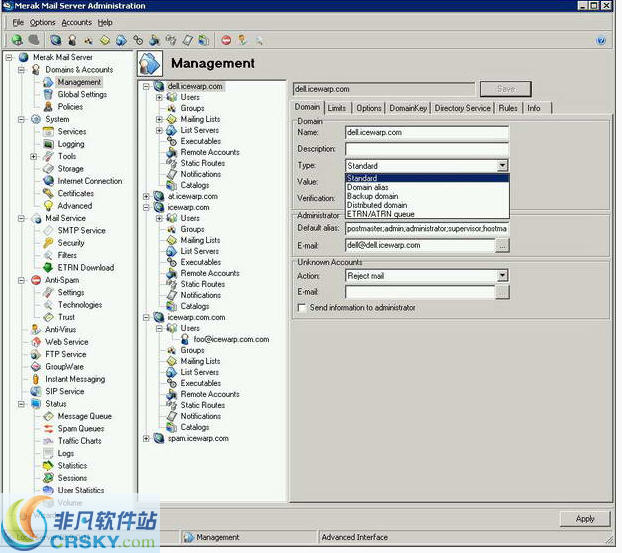Open SMTP Service settings
This screenshot has width=622, height=553.
81,230
